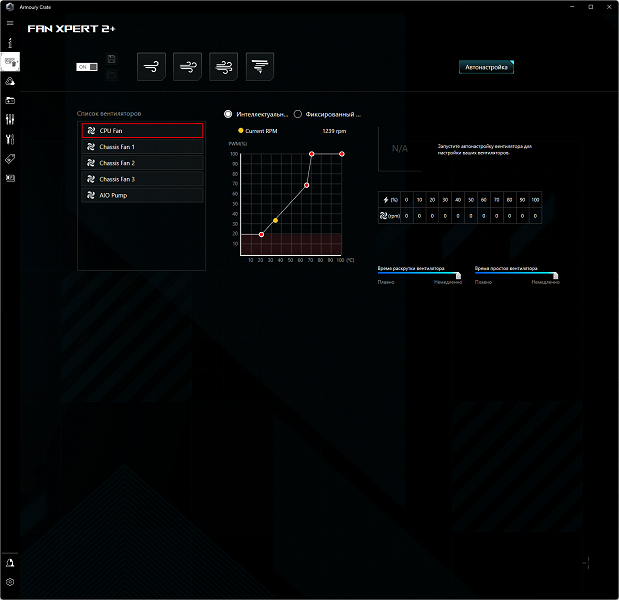Select the Standard fan mode icon

pyautogui.click(x=188, y=66)
